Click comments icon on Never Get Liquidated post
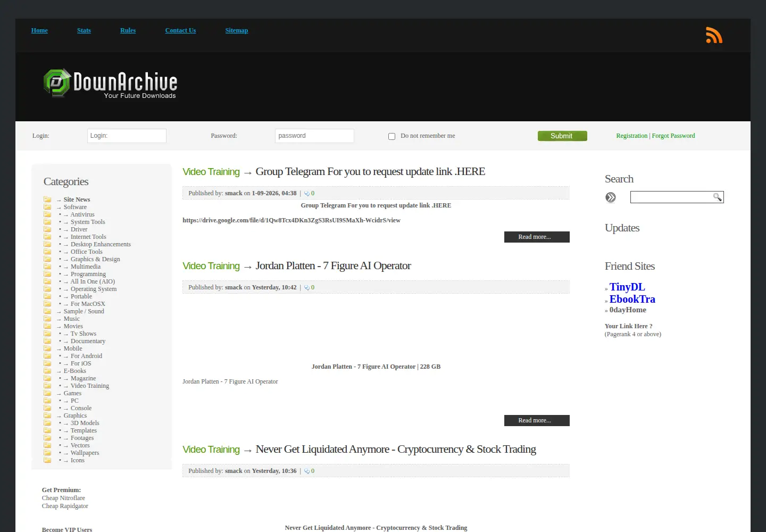 click(307, 471)
